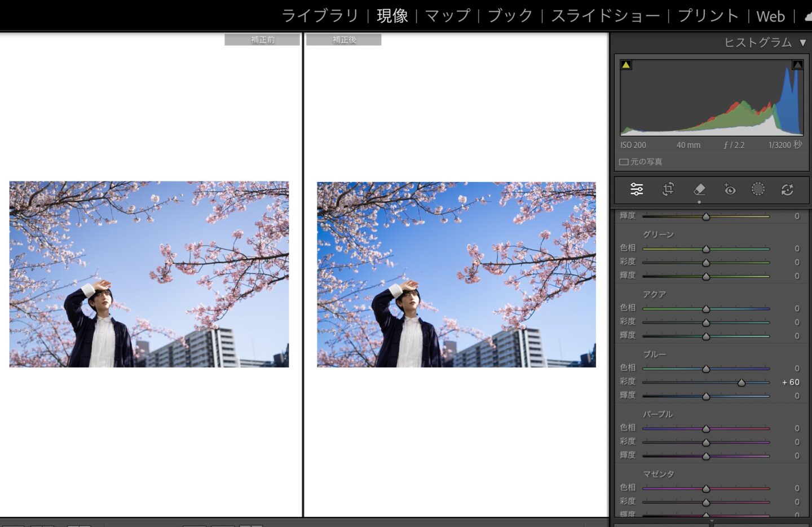The image size is (812, 527).
Task: Select the Healing eraser tool
Action: point(699,189)
